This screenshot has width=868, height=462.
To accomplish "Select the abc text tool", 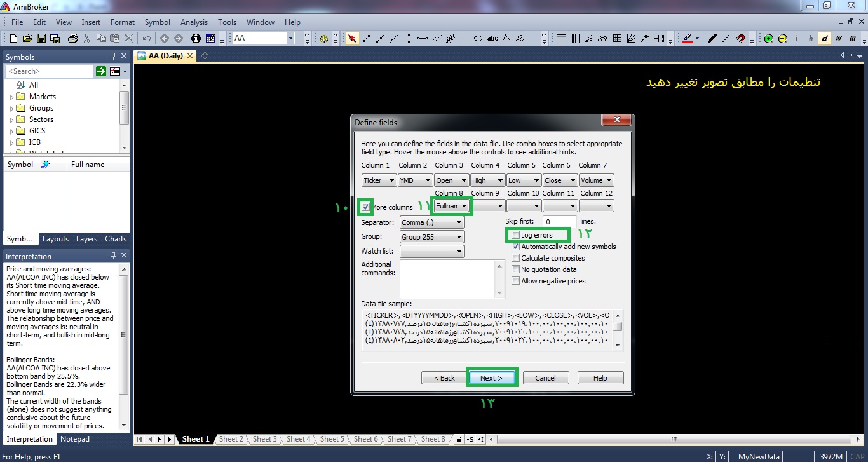I will [492, 39].
